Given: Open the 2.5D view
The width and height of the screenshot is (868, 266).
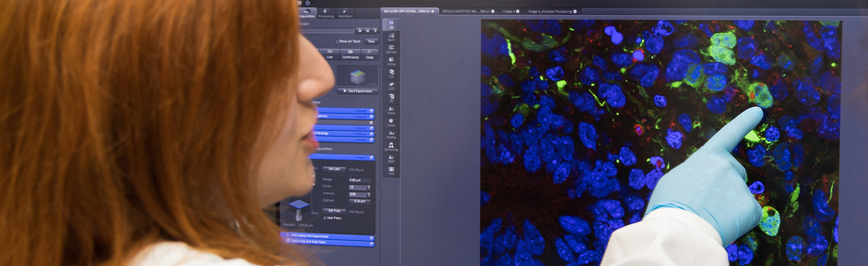Looking at the screenshot, I should click(391, 86).
